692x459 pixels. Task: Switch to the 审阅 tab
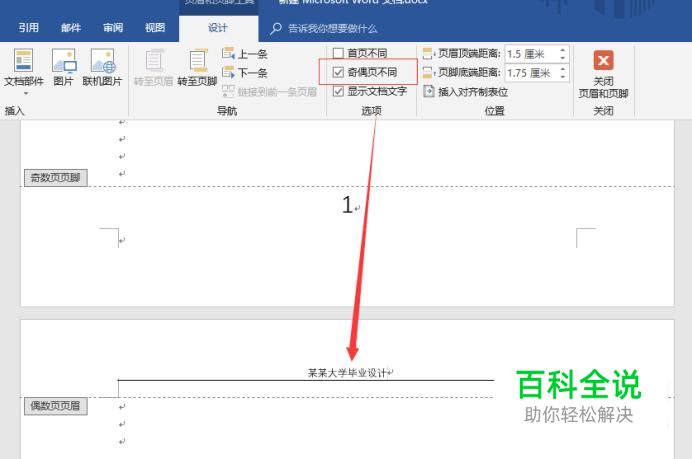pos(113,28)
